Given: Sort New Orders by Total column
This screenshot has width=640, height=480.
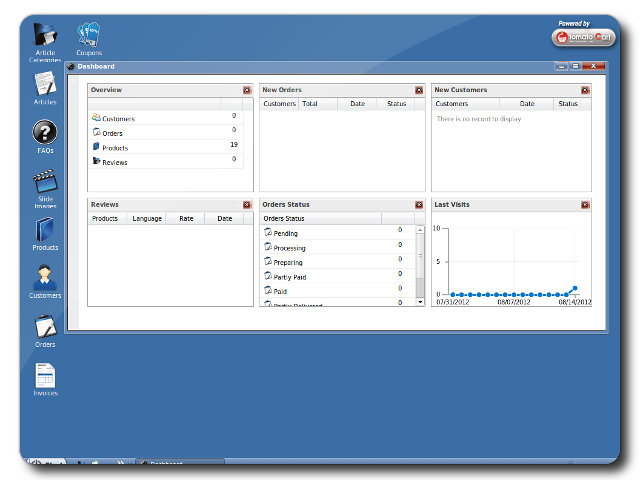Looking at the screenshot, I should [x=310, y=104].
